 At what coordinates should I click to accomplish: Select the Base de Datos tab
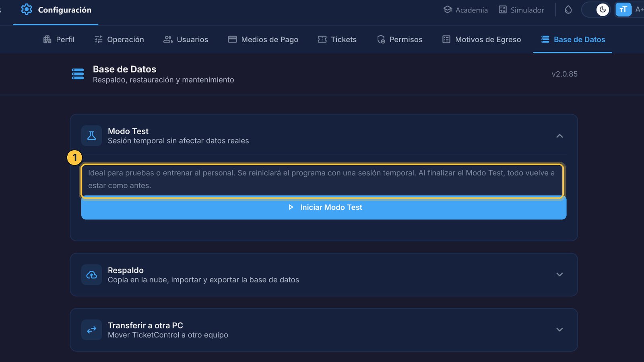(x=573, y=39)
